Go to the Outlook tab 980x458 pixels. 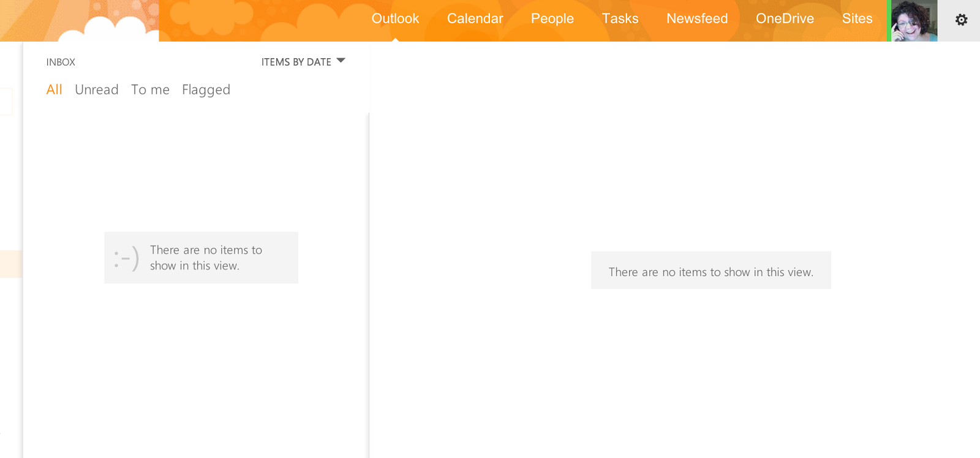point(395,19)
